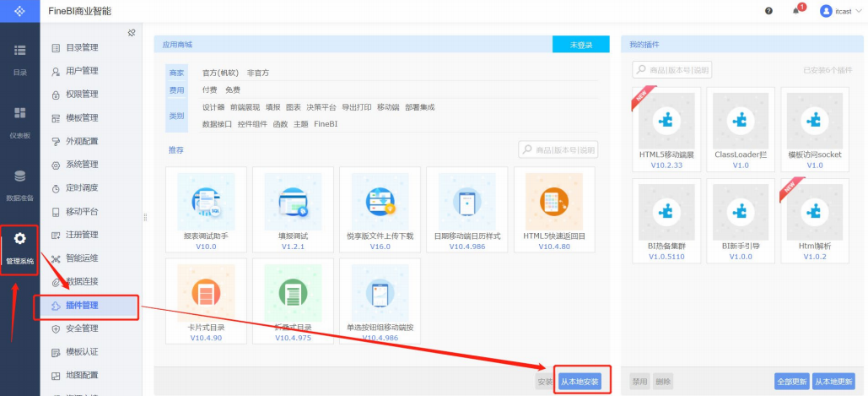Image resolution: width=868 pixels, height=396 pixels.
Task: Select installed BI新手引导 plugin
Action: point(740,220)
